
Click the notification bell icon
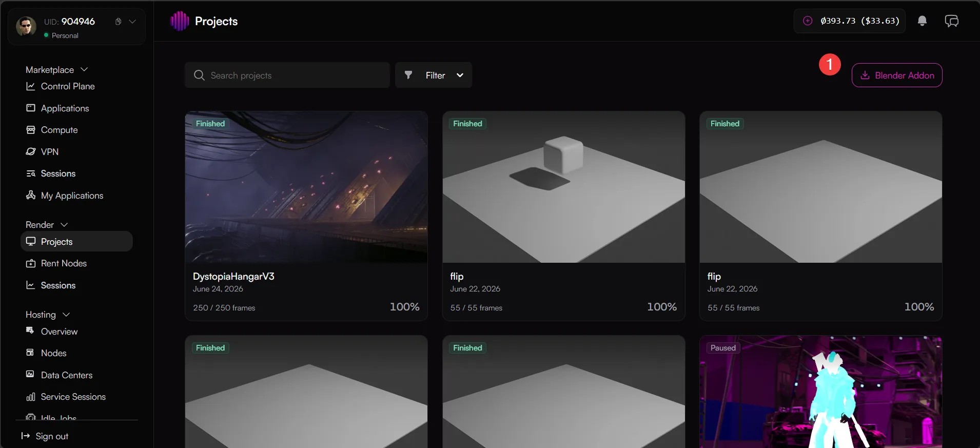pos(922,21)
